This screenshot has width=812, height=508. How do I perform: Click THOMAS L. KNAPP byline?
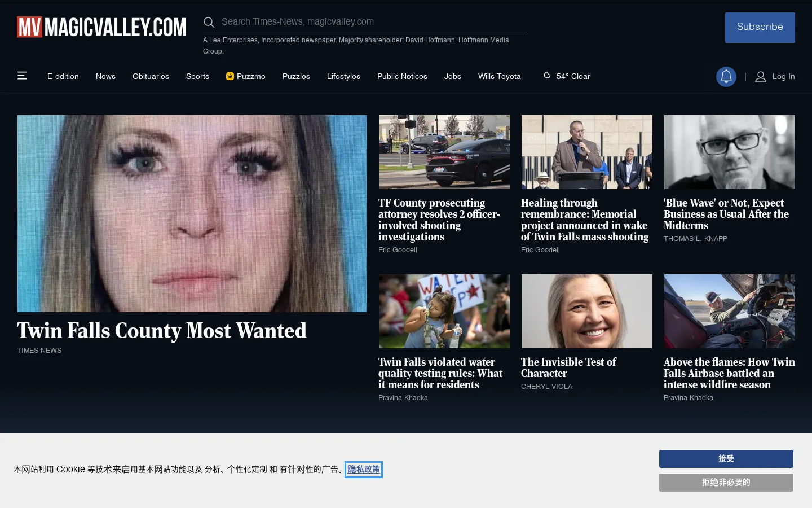tap(695, 238)
